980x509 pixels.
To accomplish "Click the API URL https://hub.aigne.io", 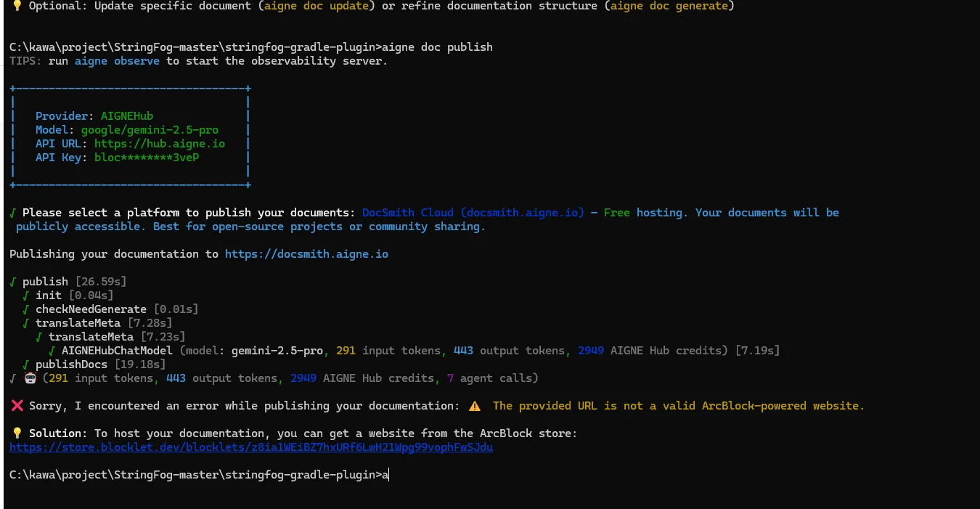I will (x=160, y=144).
